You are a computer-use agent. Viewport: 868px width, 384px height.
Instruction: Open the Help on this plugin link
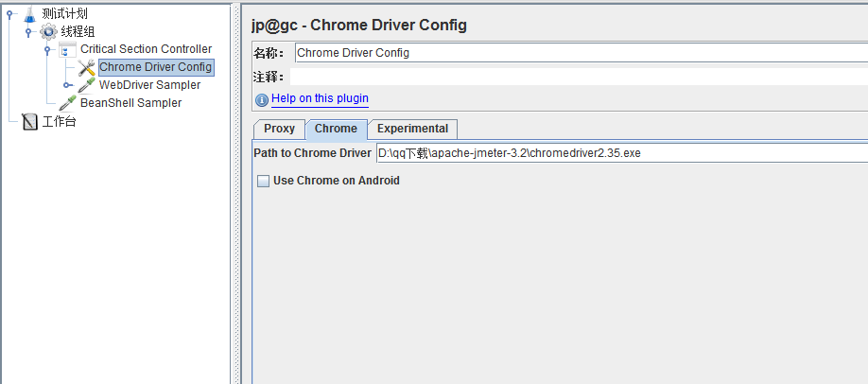(x=320, y=98)
